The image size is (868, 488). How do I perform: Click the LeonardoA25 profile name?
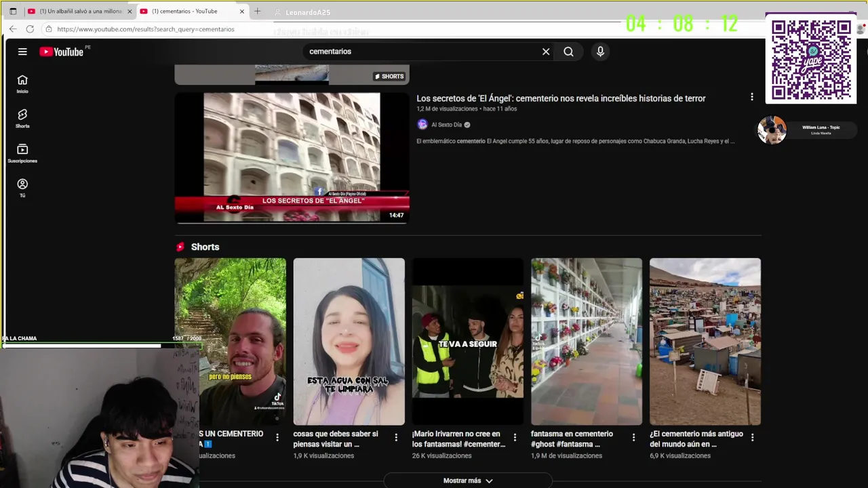(308, 12)
